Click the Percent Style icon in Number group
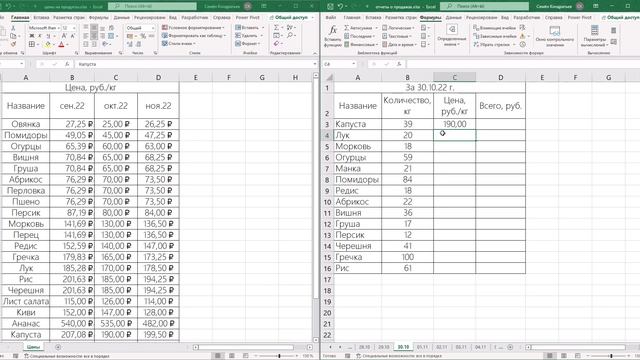The height and width of the screenshot is (360, 640). [x=143, y=36]
